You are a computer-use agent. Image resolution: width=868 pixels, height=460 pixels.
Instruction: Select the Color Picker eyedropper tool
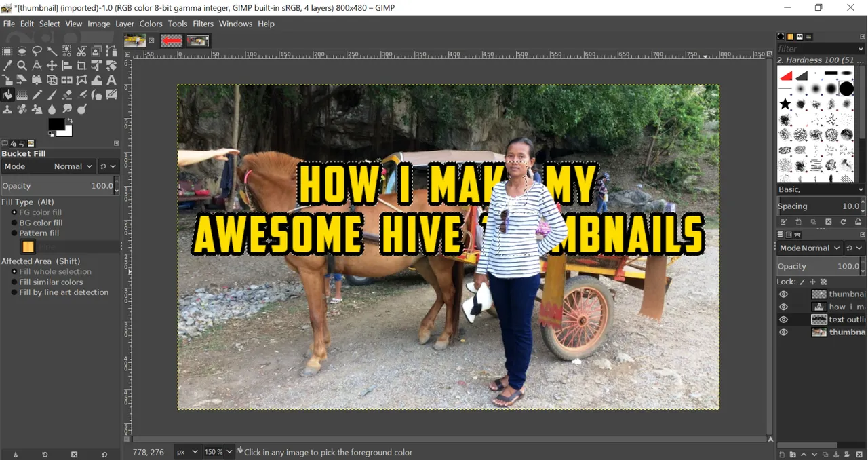click(7, 66)
